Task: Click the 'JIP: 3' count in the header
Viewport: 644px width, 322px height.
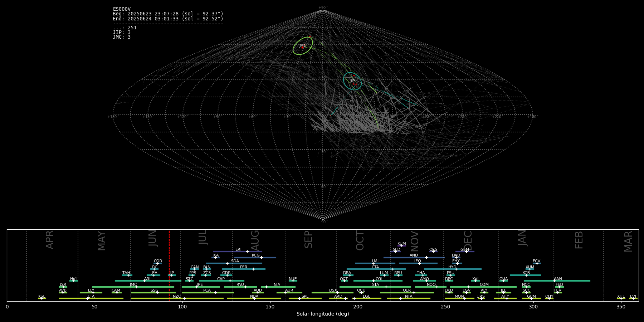Action: point(122,33)
